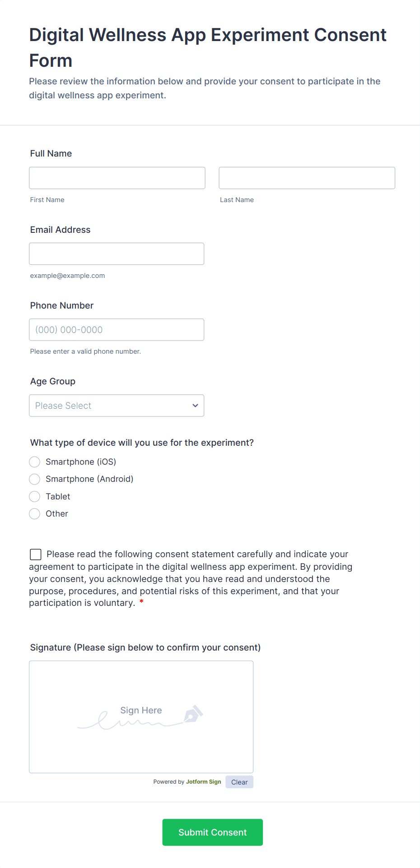The image size is (420, 868).
Task: Click the Email Address input field
Action: click(117, 254)
